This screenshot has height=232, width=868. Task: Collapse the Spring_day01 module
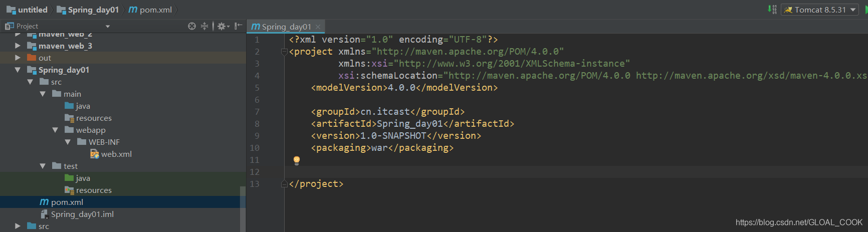[x=18, y=70]
